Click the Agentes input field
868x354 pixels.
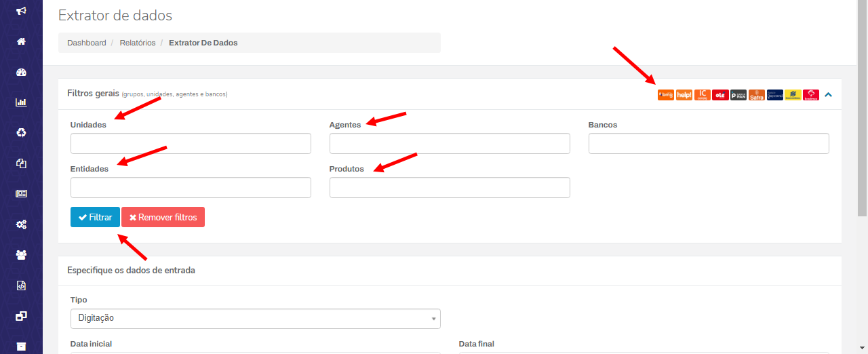pyautogui.click(x=450, y=143)
